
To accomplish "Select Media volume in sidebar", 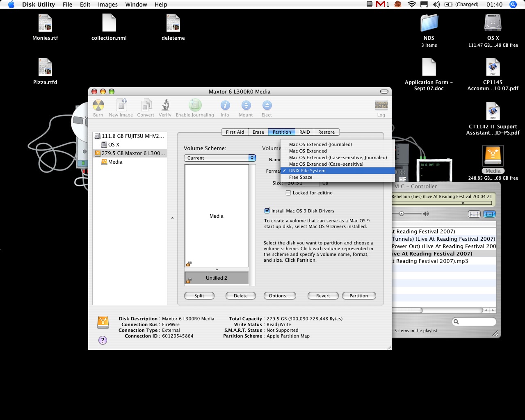I will tap(130, 162).
